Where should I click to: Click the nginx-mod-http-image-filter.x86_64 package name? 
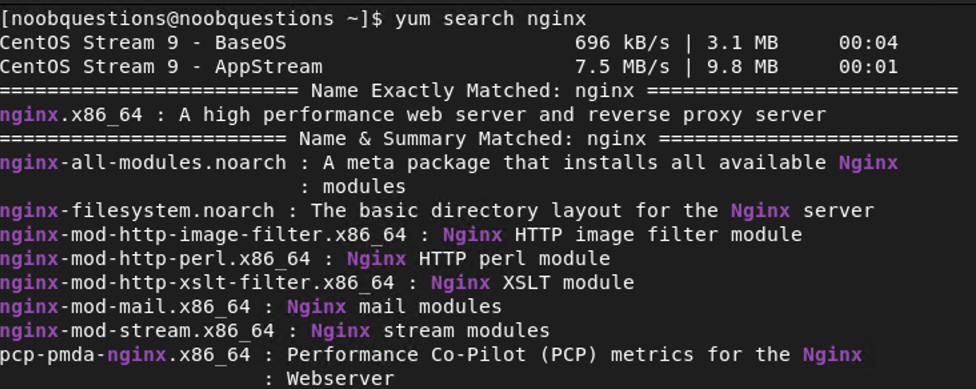(203, 235)
